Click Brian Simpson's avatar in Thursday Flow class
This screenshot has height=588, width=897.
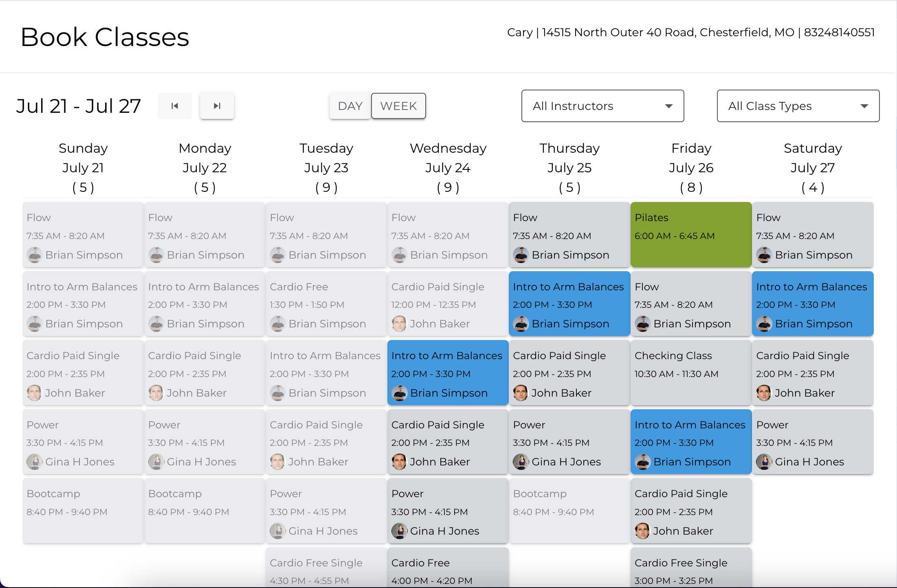coord(521,255)
